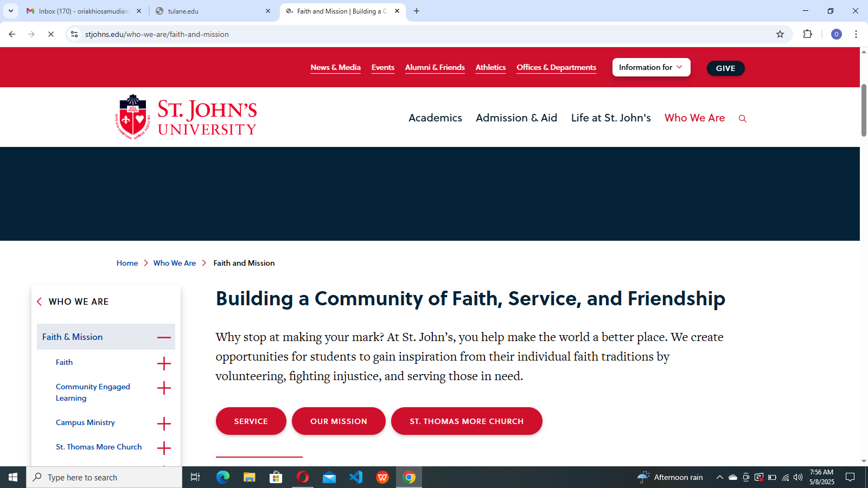
Task: Open Athletics link
Action: tap(490, 67)
